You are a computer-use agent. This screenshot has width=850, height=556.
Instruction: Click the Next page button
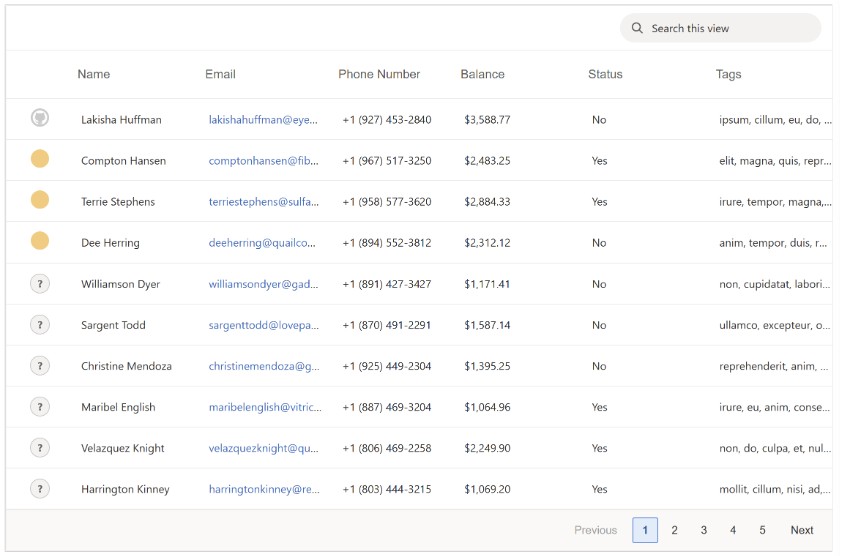(x=802, y=530)
